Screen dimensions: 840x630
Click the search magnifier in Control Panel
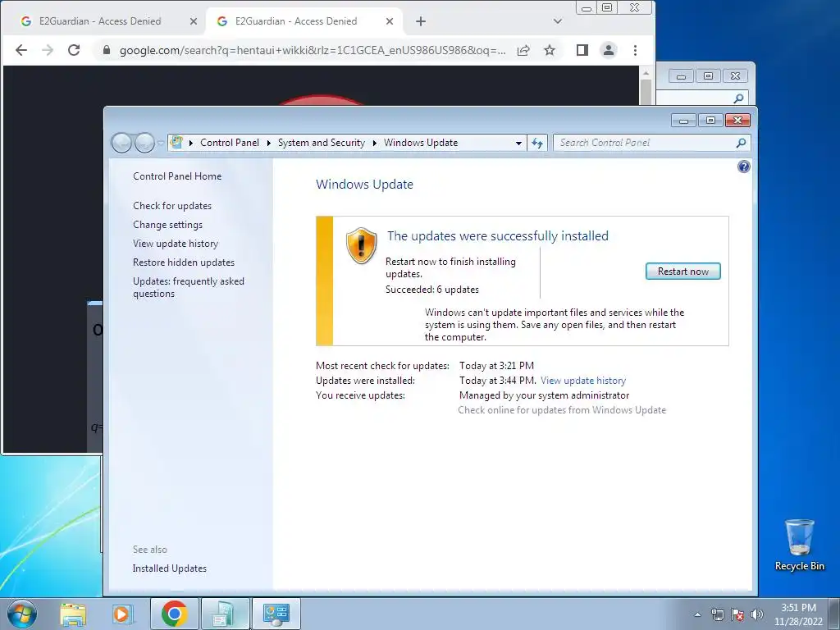click(741, 143)
